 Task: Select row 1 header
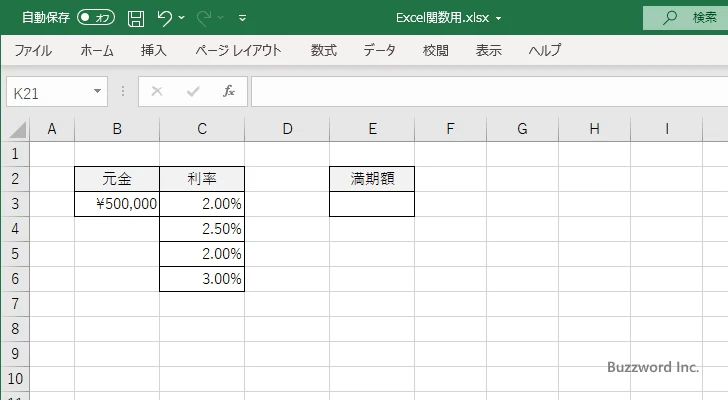15,154
